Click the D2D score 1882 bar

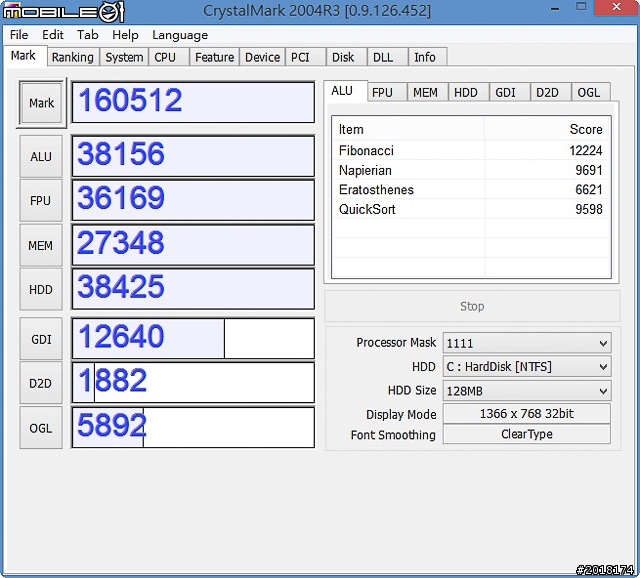(193, 382)
